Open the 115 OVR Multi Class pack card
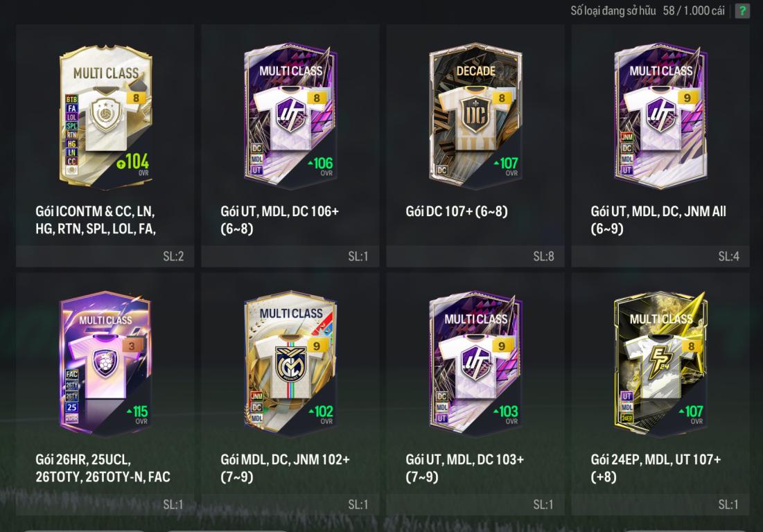 pos(105,364)
